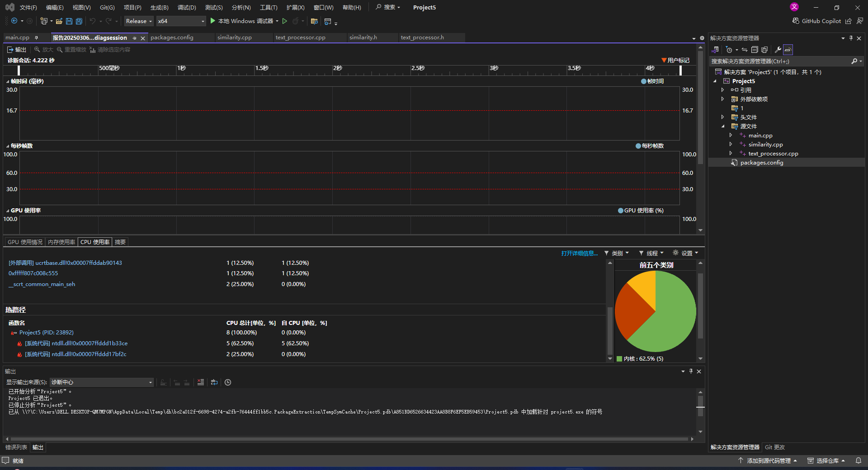Screen dimensions: 868x470
Task: Click the collapse all icon in Solution Explorer
Action: [x=755, y=50]
